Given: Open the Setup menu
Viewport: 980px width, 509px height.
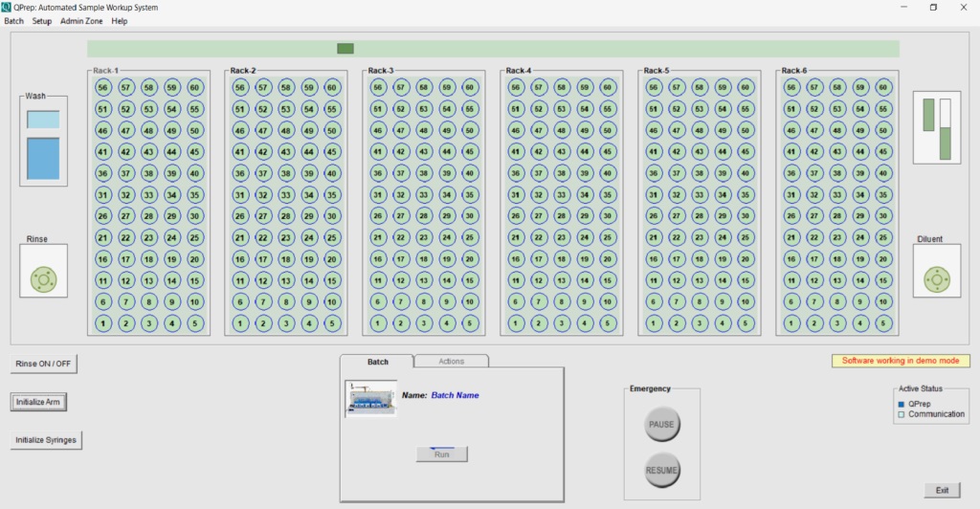Looking at the screenshot, I should coord(42,21).
